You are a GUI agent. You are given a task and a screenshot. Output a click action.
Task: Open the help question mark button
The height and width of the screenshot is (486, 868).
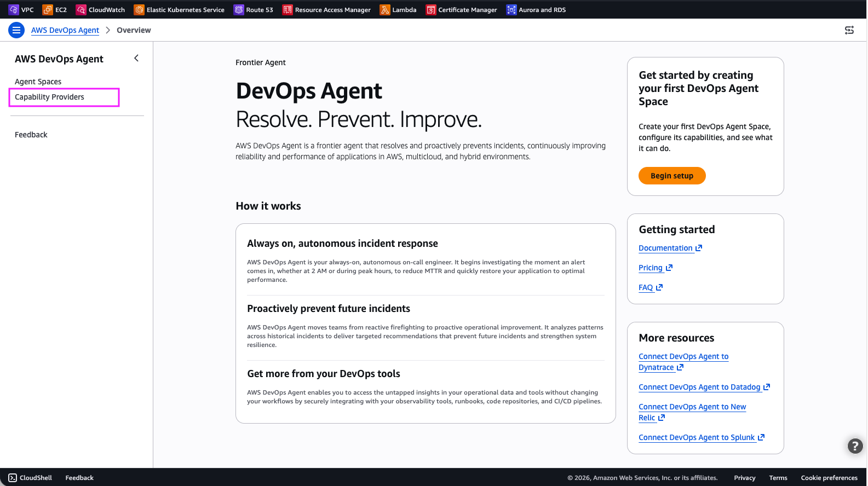pyautogui.click(x=855, y=446)
